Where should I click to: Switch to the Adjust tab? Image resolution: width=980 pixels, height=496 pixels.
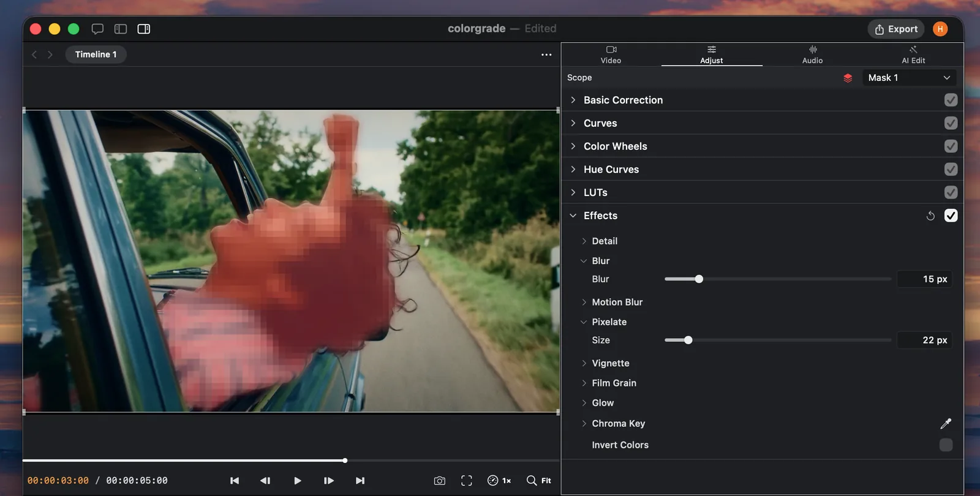click(x=712, y=54)
